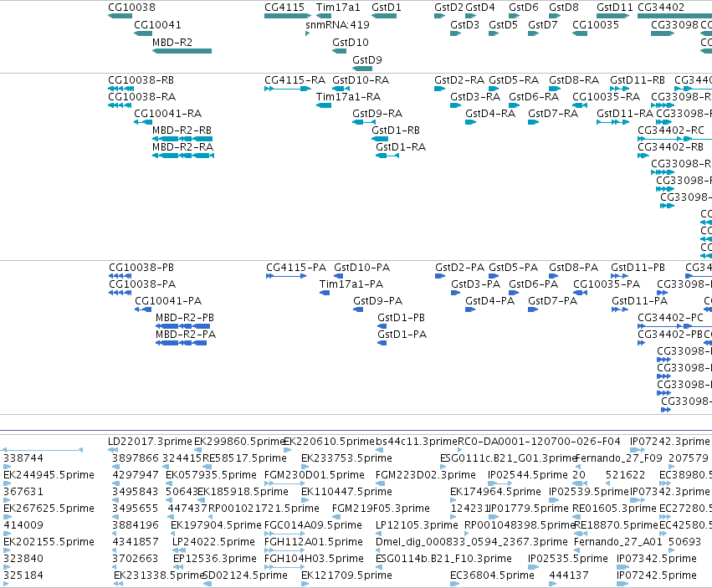Click the GstD3 gene label
The height and width of the screenshot is (588, 712).
click(464, 24)
